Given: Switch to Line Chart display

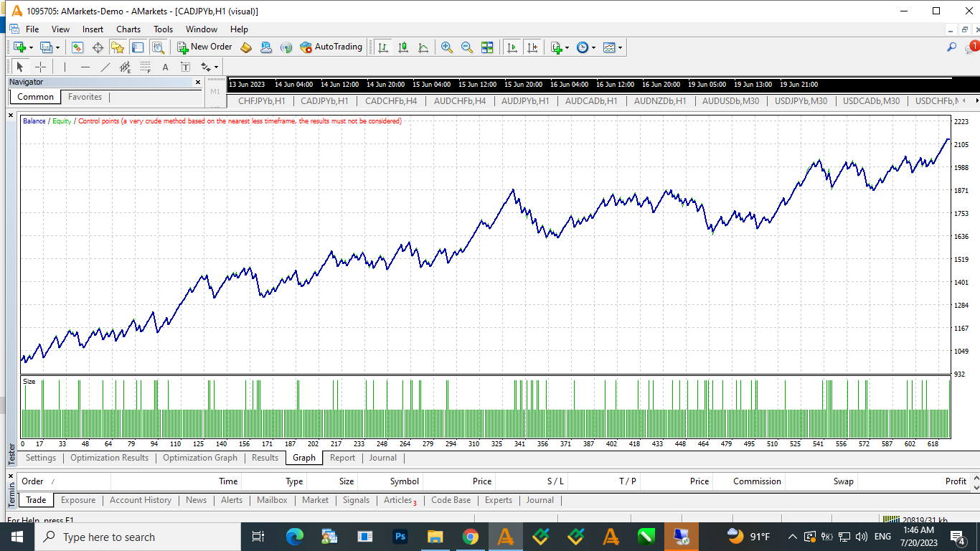Looking at the screenshot, I should tap(423, 47).
